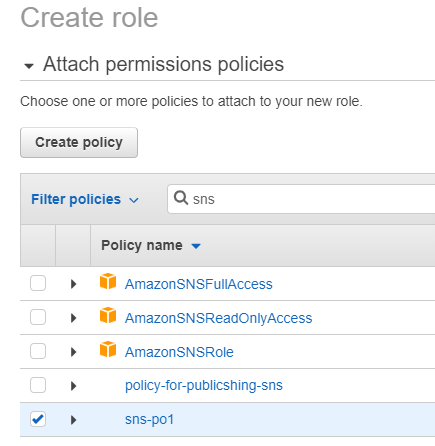The image size is (435, 446).
Task: Expand the sns-po1 policy row
Action: pos(74,420)
